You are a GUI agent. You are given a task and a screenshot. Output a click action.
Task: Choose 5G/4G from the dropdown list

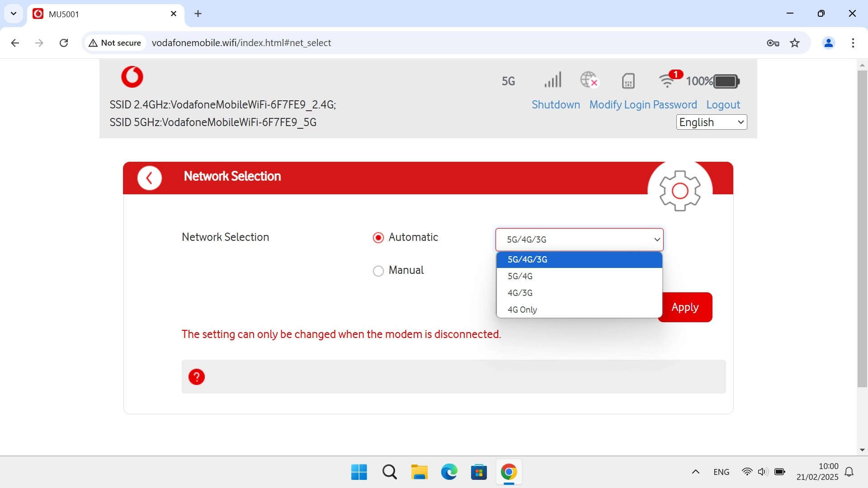coord(520,276)
